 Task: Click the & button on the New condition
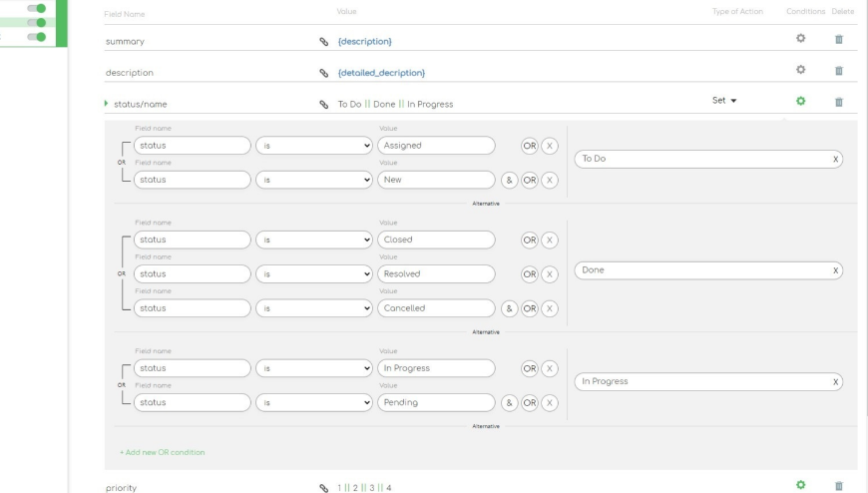pyautogui.click(x=510, y=180)
